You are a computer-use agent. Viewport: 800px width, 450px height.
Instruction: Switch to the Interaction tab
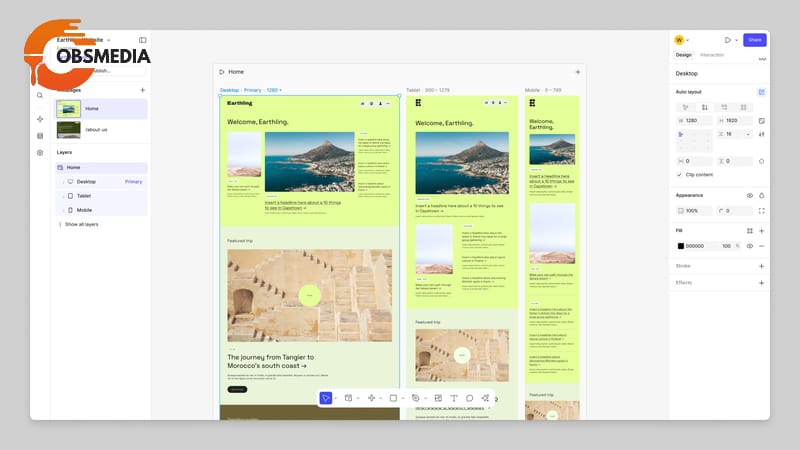pyautogui.click(x=712, y=55)
